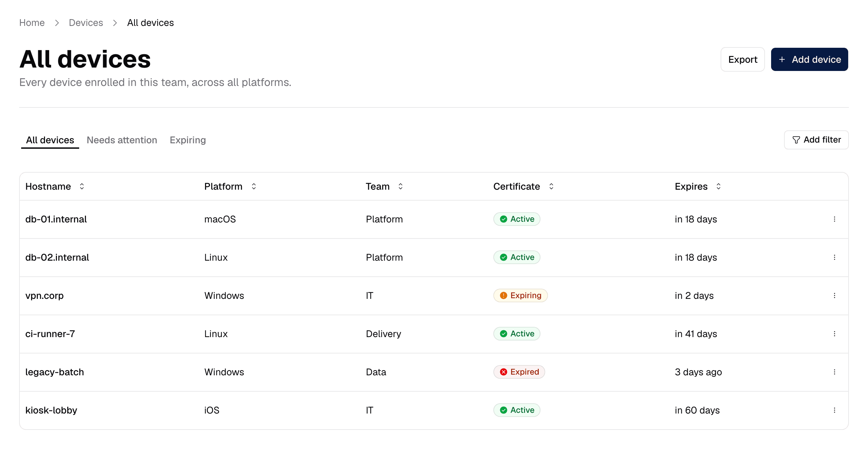
Task: Select hostname db-02.internal
Action: [57, 257]
